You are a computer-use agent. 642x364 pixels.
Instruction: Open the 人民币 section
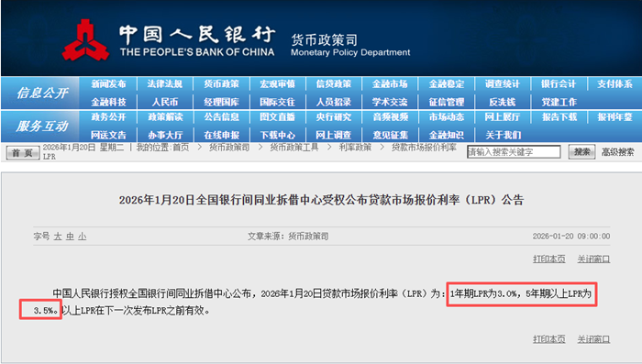point(164,102)
